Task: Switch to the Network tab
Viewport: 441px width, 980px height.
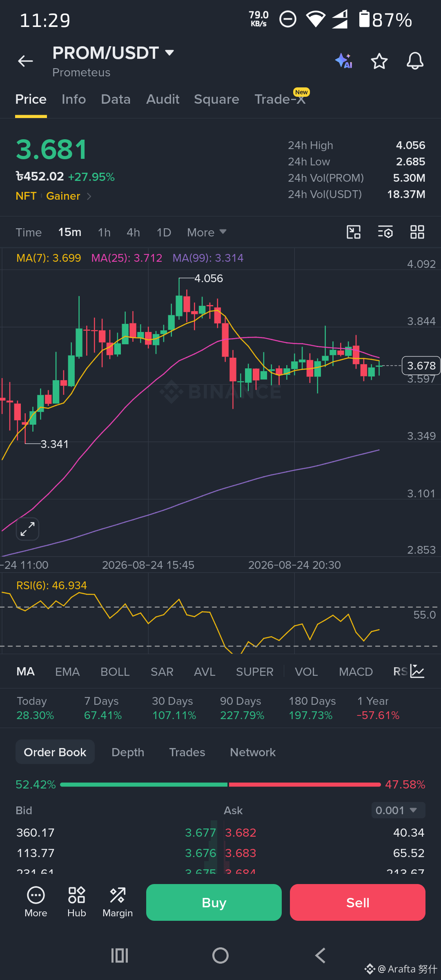Action: (x=253, y=752)
